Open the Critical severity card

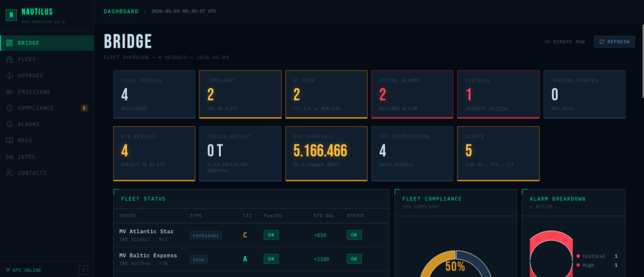(x=498, y=94)
